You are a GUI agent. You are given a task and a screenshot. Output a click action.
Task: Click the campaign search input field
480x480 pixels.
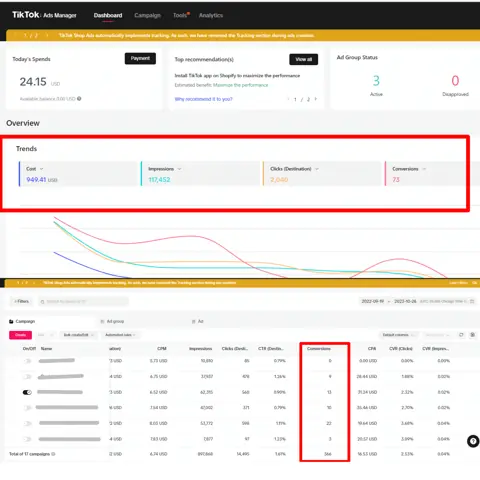click(83, 301)
